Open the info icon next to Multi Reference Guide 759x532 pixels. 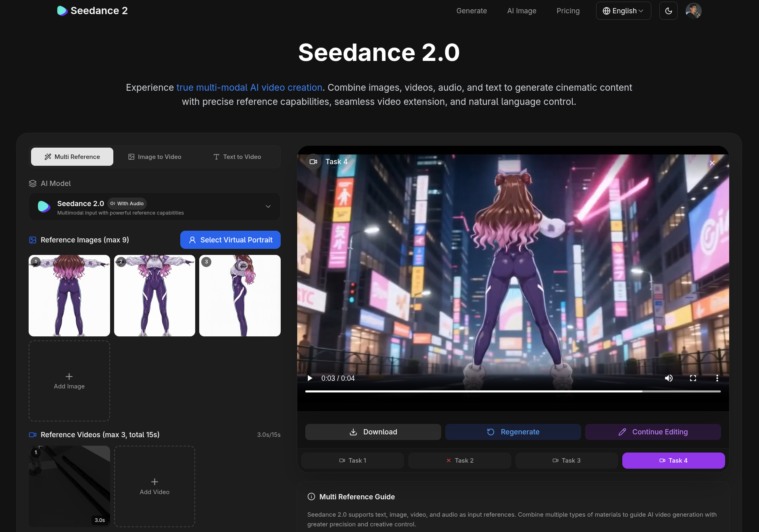tap(311, 497)
